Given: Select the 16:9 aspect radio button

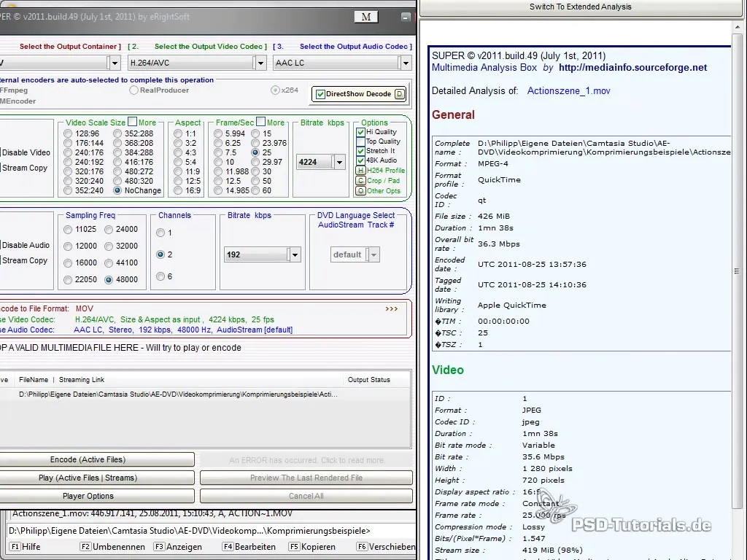Looking at the screenshot, I should click(x=178, y=190).
